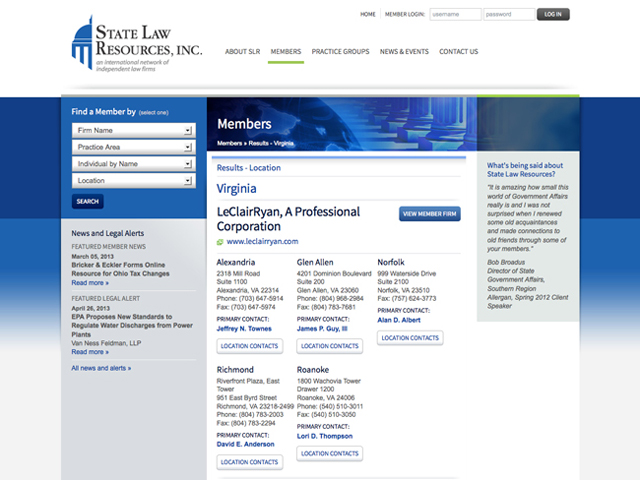This screenshot has width=640, height=480.
Task: Click the Virginia heading
Action: (x=236, y=189)
